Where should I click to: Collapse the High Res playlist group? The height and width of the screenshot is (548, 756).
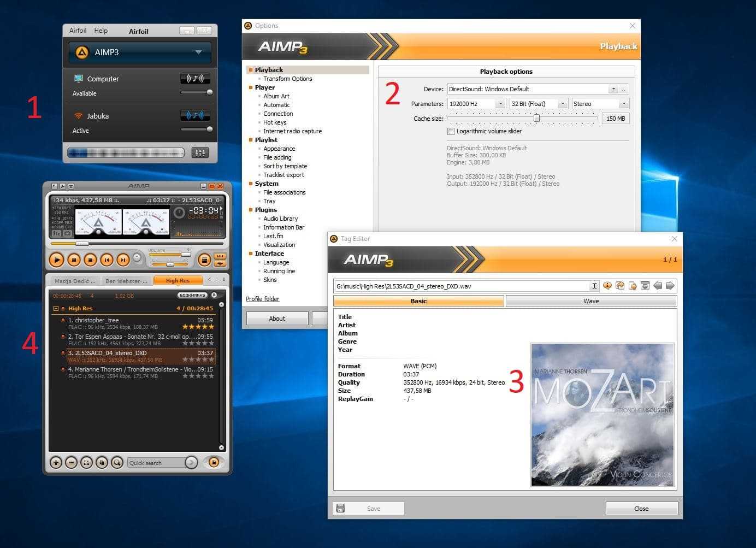point(56,309)
